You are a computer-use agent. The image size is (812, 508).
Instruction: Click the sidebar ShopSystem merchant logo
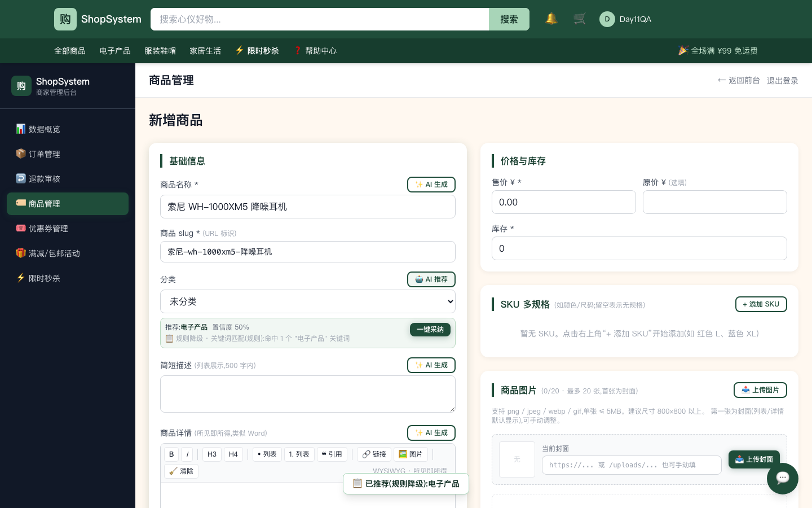pos(21,86)
